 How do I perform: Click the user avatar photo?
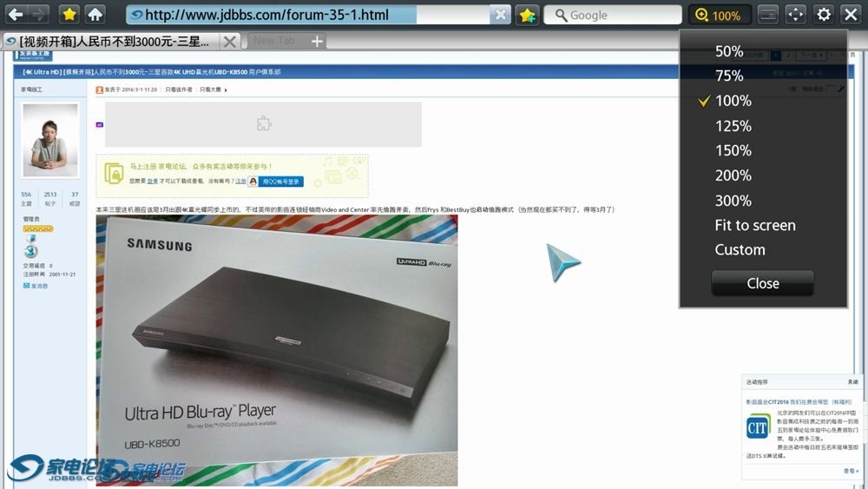tap(50, 140)
